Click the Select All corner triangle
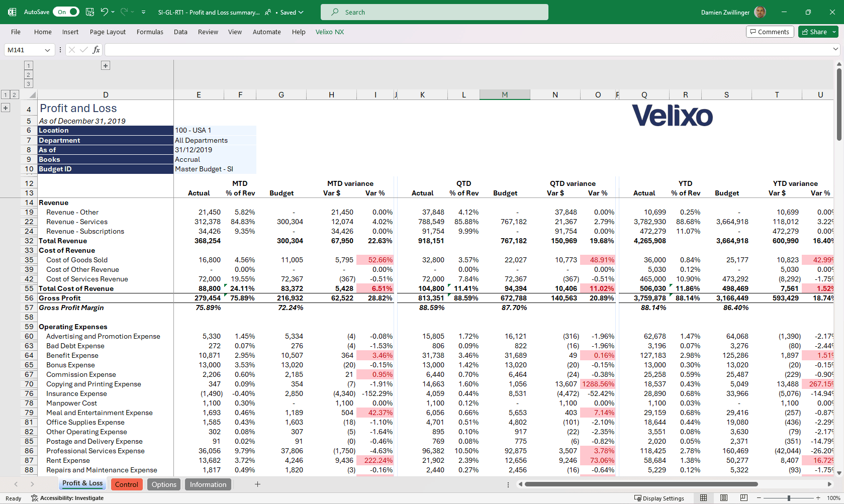Viewport: 844px width, 504px height. [32, 95]
